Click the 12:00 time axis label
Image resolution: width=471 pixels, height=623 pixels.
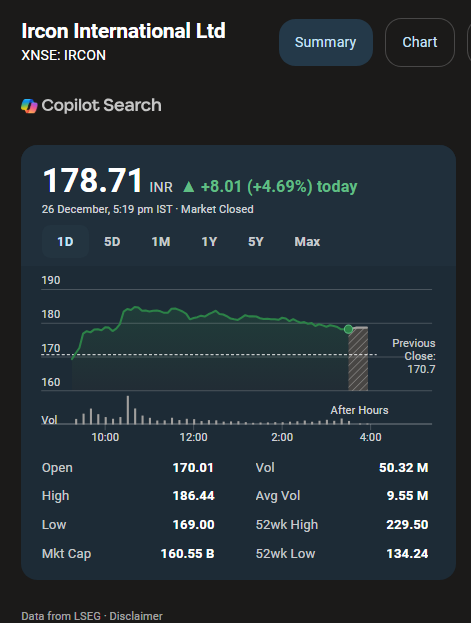point(194,437)
